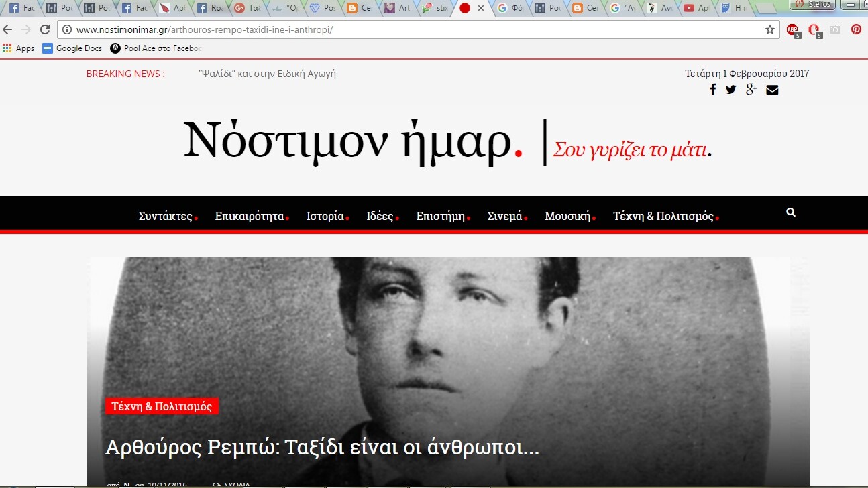This screenshot has height=488, width=868.
Task: Open the Επιστήμη menu item
Action: (443, 217)
